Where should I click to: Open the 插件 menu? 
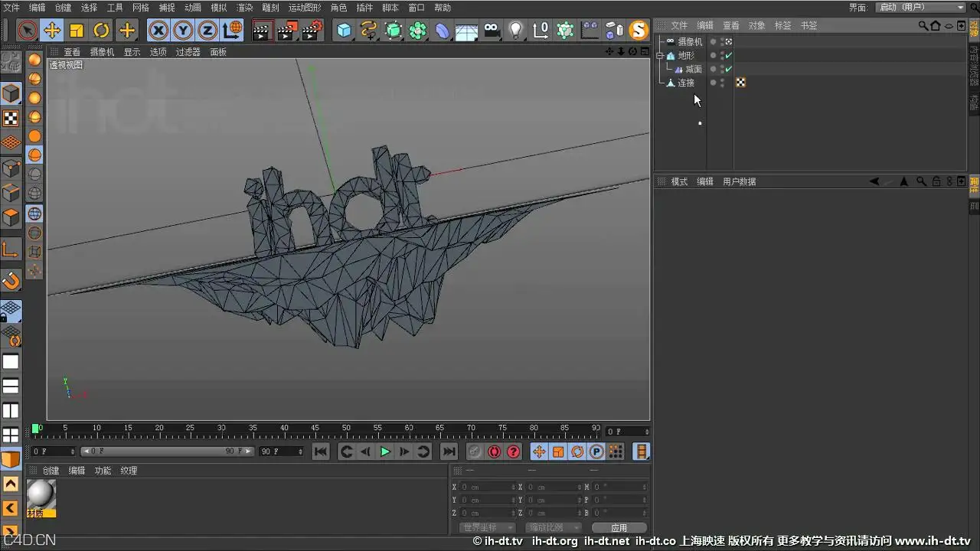(x=364, y=7)
